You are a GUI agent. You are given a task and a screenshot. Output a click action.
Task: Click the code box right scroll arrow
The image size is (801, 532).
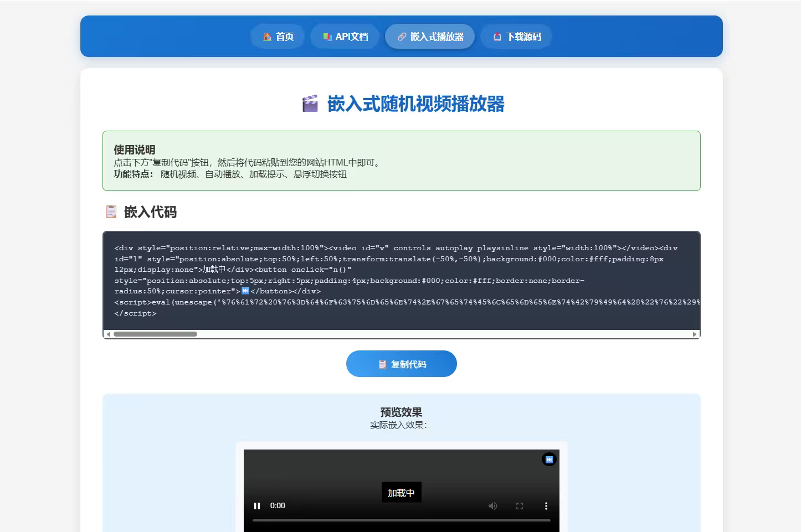pos(695,334)
